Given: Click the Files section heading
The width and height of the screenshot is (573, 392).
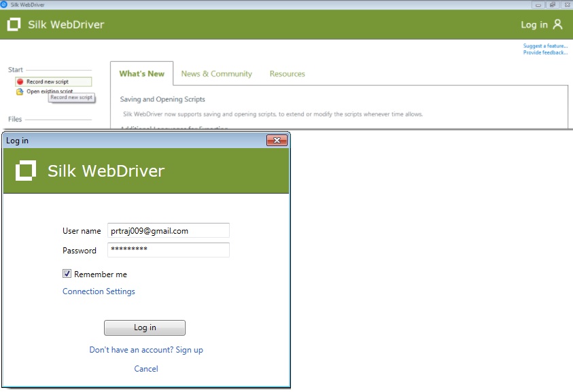Looking at the screenshot, I should click(x=15, y=119).
